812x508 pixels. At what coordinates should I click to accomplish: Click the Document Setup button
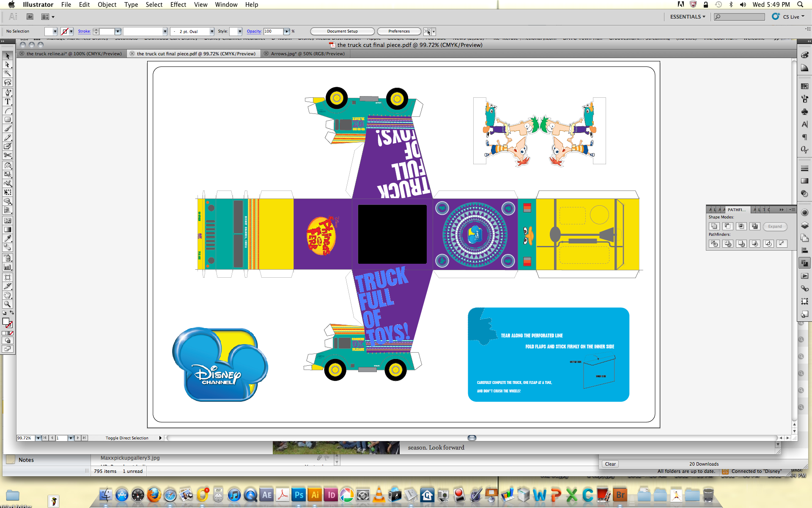pos(343,31)
